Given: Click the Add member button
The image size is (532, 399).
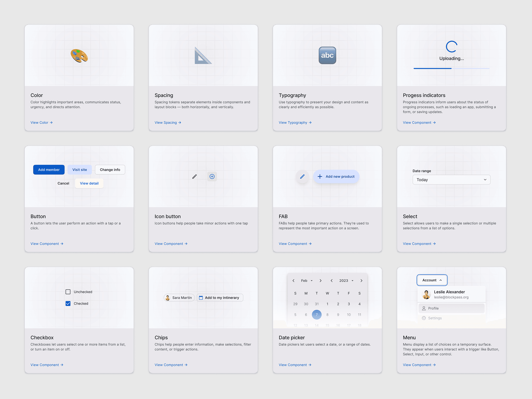Looking at the screenshot, I should click(49, 169).
